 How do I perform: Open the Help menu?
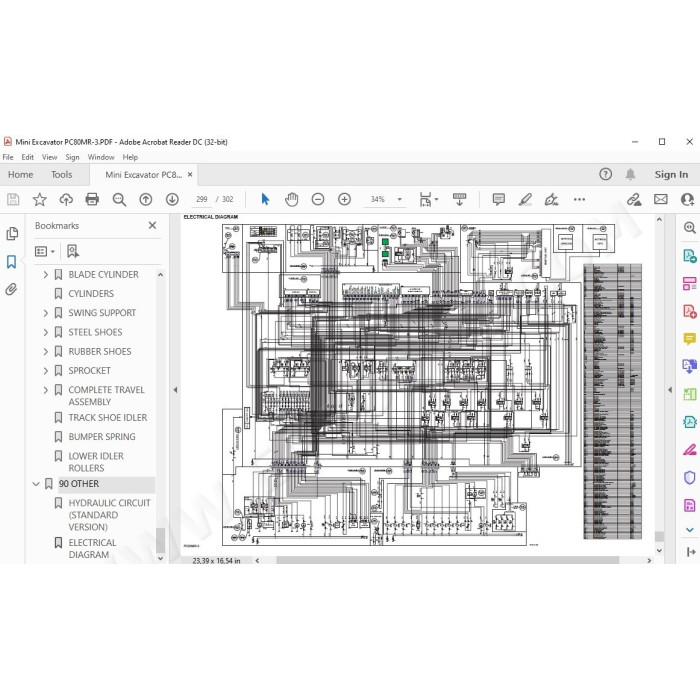tap(130, 157)
